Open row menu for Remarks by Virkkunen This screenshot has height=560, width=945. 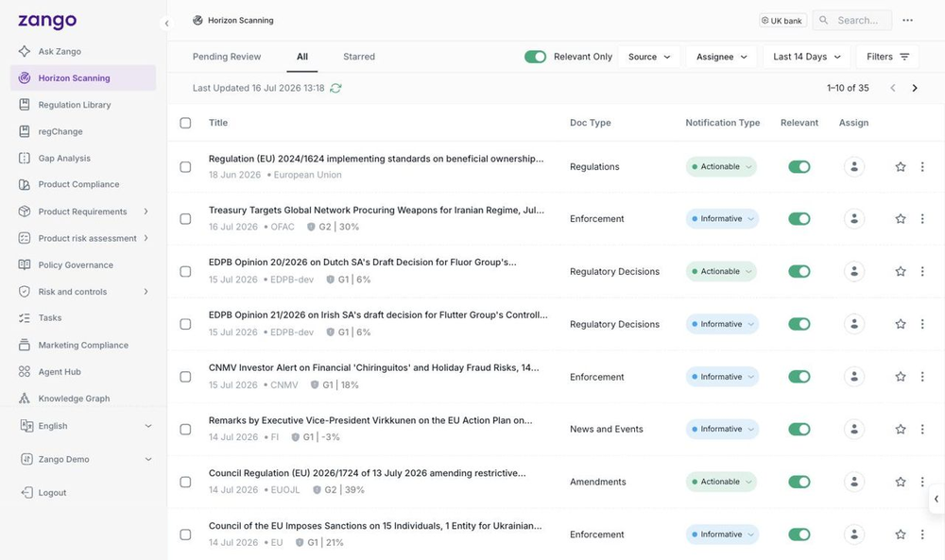click(x=922, y=429)
